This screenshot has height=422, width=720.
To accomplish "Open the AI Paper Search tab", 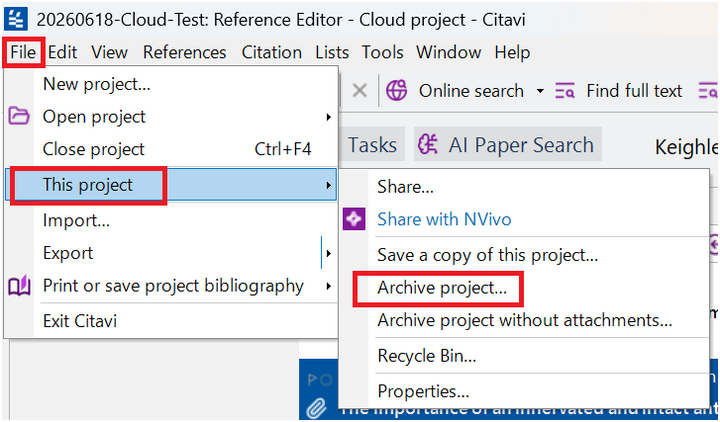I will pyautogui.click(x=507, y=145).
